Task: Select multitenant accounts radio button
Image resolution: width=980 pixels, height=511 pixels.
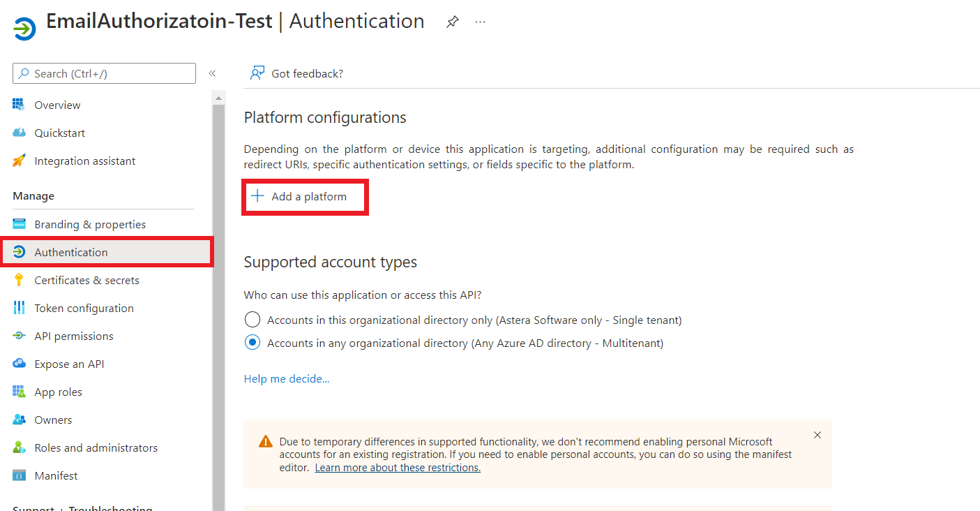Action: coord(252,343)
